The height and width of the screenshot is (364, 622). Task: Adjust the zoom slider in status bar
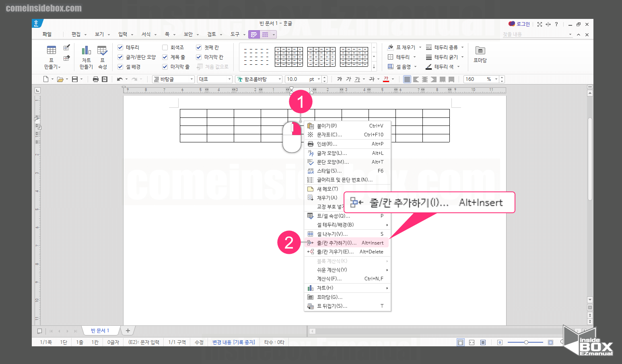click(x=526, y=342)
